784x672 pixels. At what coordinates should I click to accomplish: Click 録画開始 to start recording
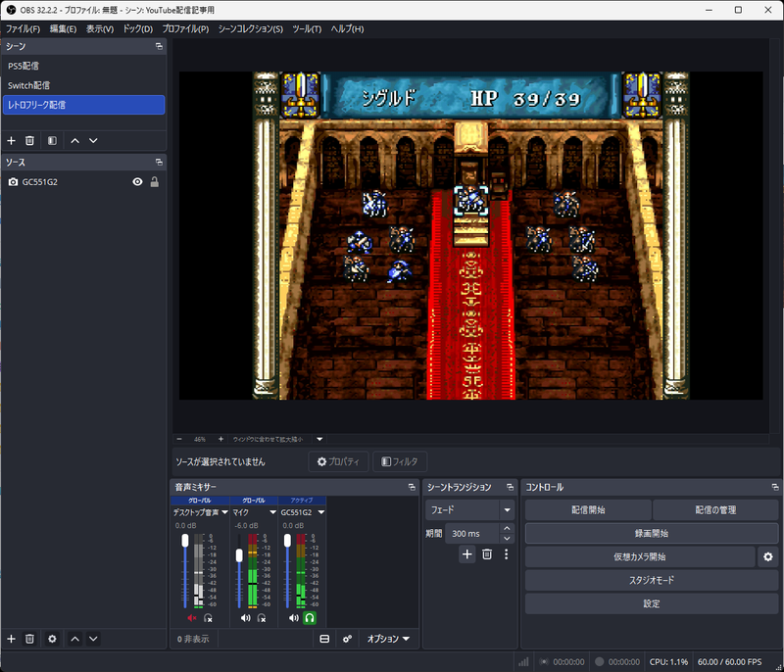(652, 533)
